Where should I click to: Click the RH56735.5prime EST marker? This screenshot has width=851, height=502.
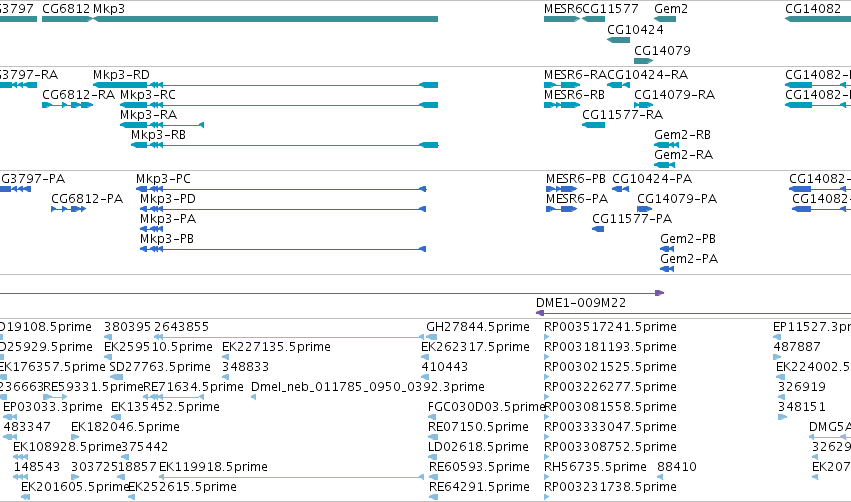[547, 477]
